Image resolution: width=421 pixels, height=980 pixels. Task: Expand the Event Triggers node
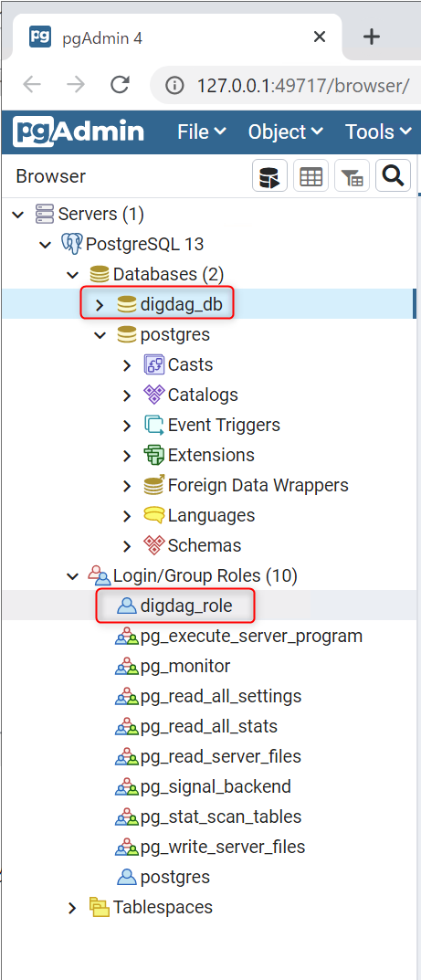click(x=128, y=426)
